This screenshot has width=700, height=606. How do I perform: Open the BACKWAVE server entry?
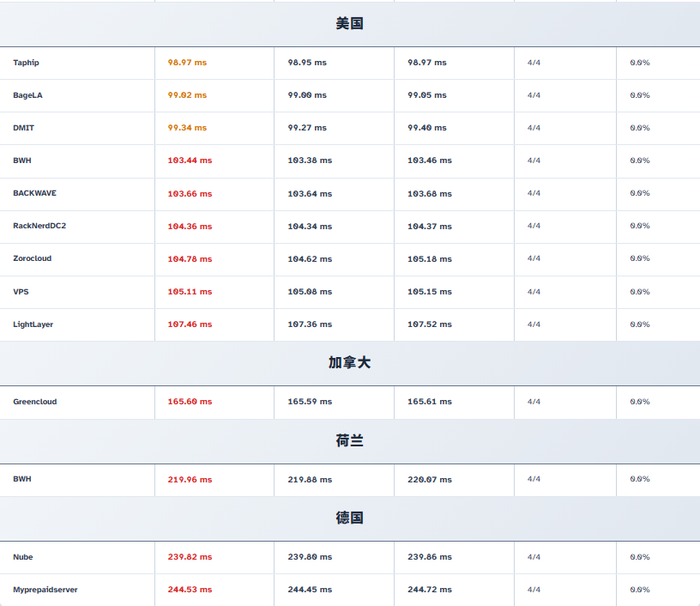pos(34,193)
